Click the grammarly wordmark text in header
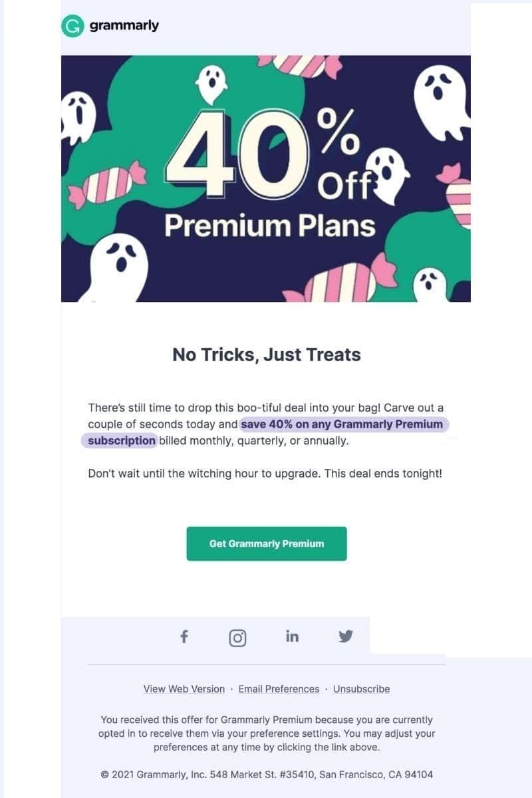The height and width of the screenshot is (798, 532). [x=124, y=26]
